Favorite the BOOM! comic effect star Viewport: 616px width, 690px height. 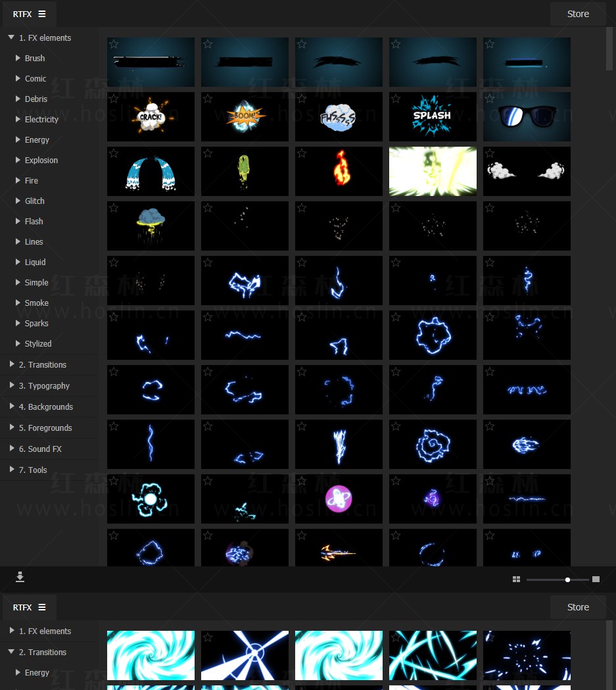[208, 99]
